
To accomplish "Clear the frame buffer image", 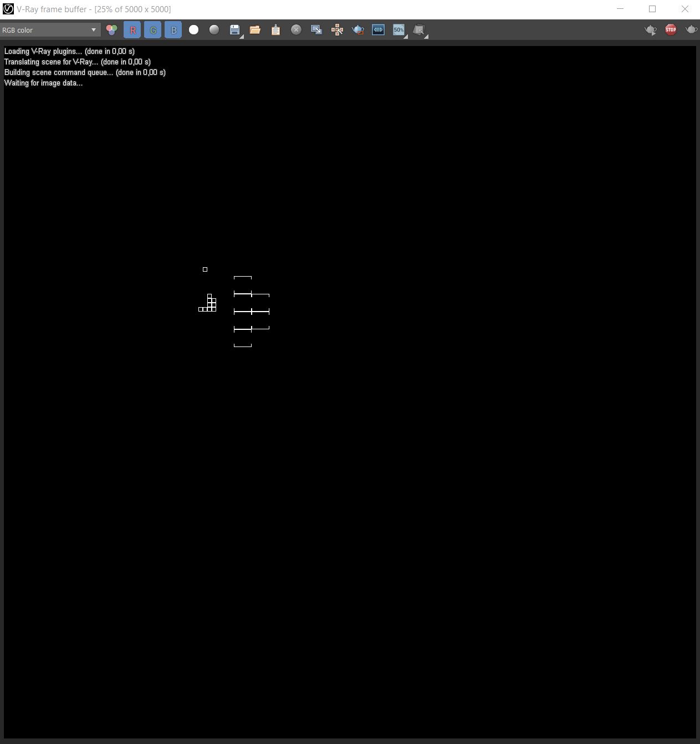I will tap(296, 30).
